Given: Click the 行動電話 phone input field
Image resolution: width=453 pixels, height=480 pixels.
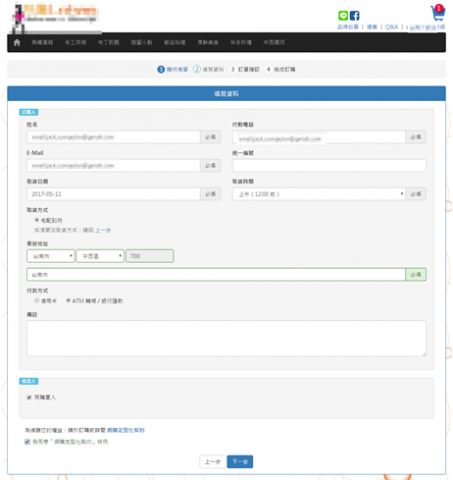Looking at the screenshot, I should point(319,137).
